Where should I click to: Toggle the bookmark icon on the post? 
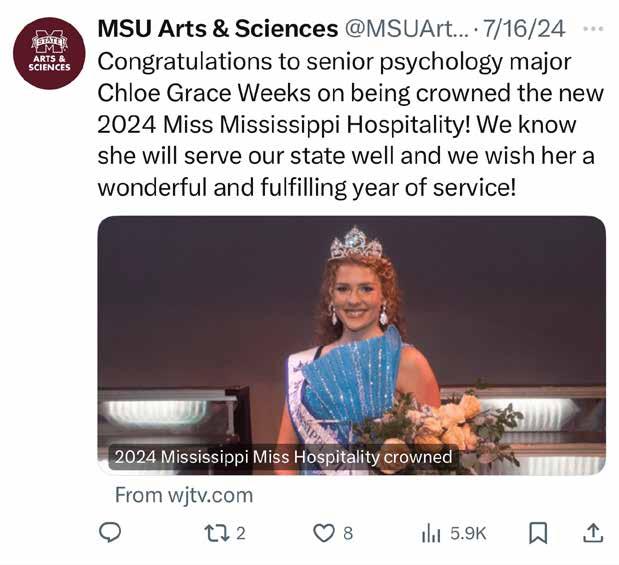tap(538, 533)
